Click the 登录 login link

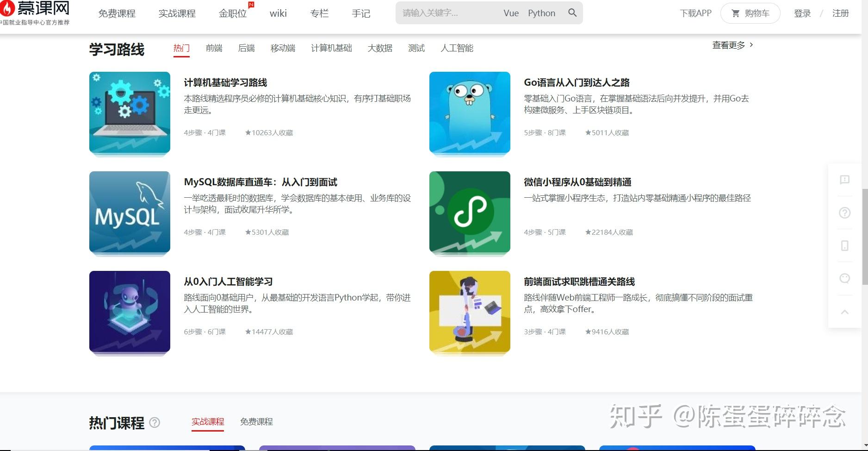pyautogui.click(x=802, y=13)
